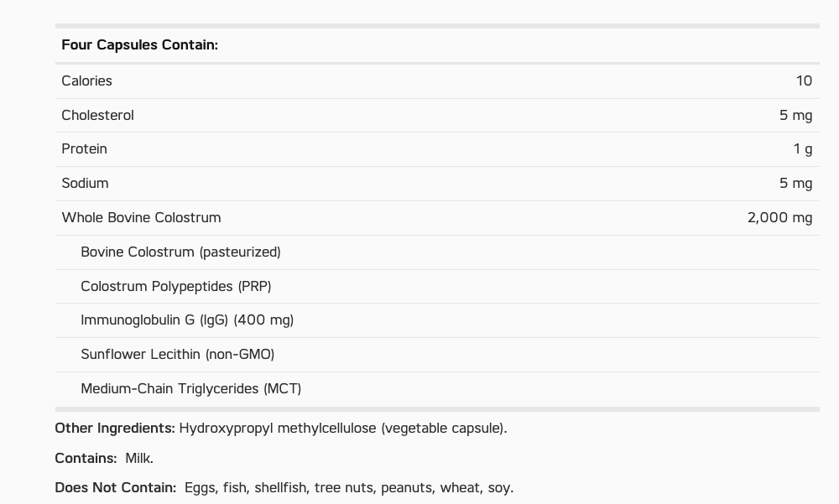Click the Colostrum Polypeptides (PRP) entry

click(x=176, y=286)
